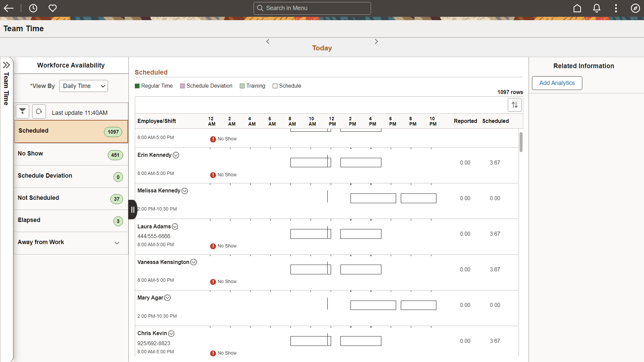Sort the scheduled employee grid

pos(515,105)
